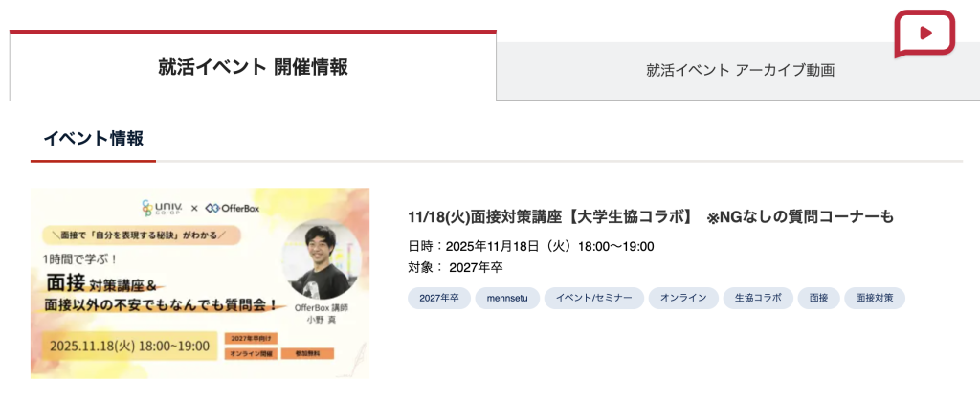Screen dimensions: 980x403
Task: Click the オンライン開催 orange label in the banner
Action: [x=250, y=353]
